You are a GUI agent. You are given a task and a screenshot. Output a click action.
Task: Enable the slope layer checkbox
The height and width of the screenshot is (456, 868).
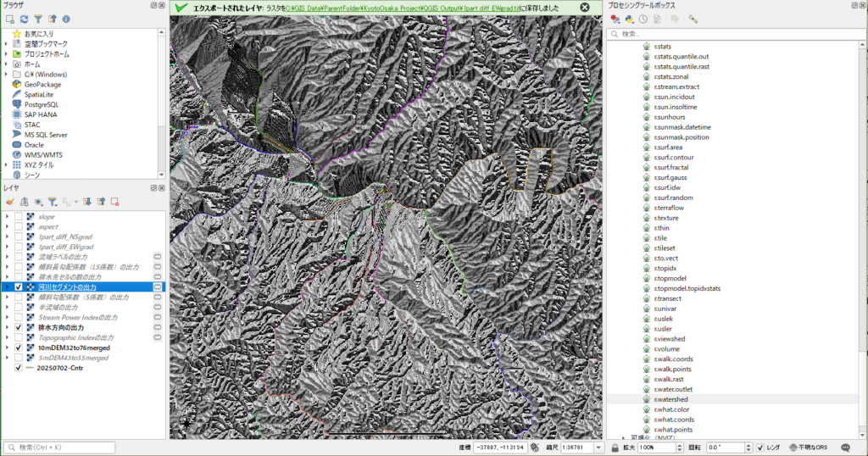tap(19, 217)
